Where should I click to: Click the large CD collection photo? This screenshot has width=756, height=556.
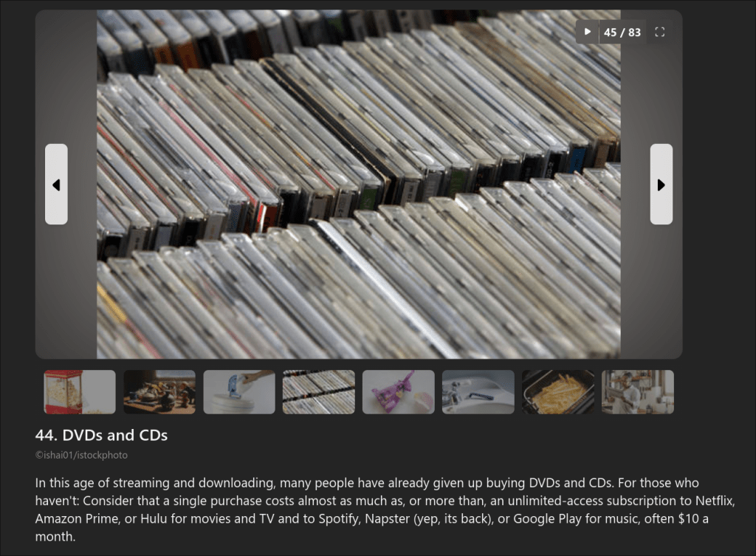click(358, 184)
